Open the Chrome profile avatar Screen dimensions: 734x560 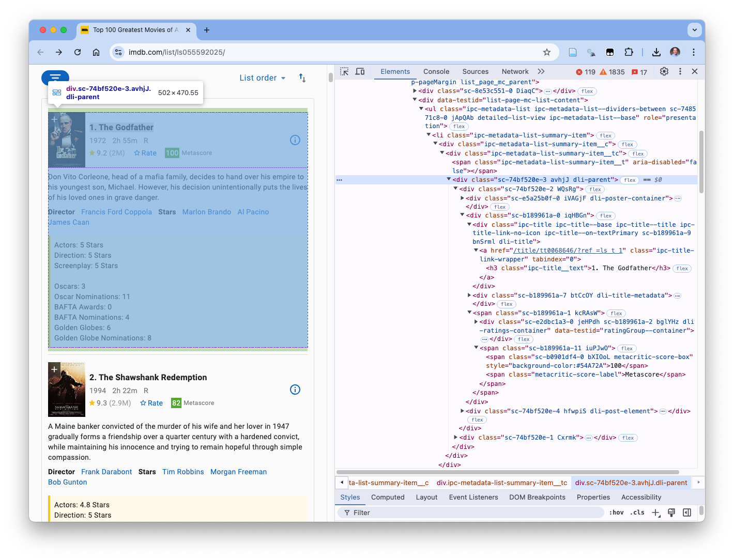(x=675, y=52)
